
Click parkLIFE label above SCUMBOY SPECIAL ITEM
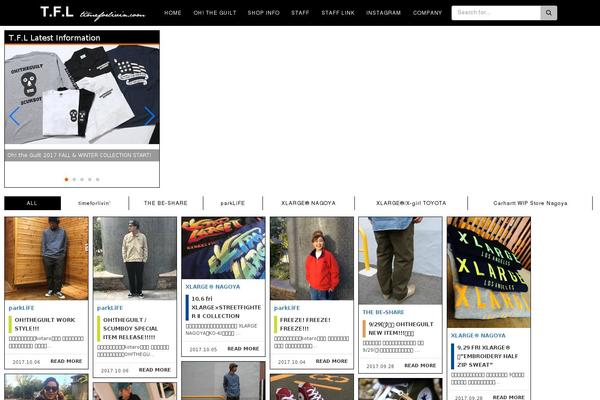point(110,308)
